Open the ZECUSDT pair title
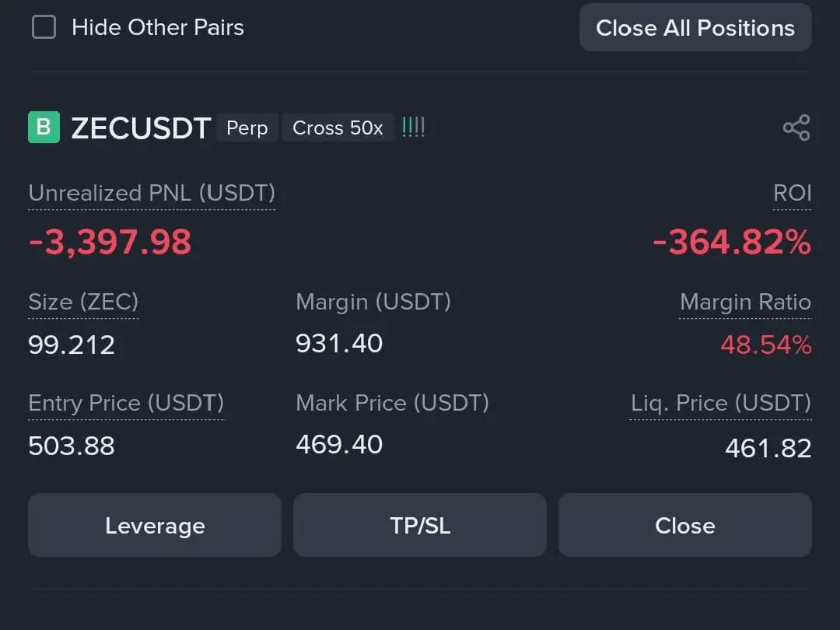The width and height of the screenshot is (840, 630). (141, 128)
